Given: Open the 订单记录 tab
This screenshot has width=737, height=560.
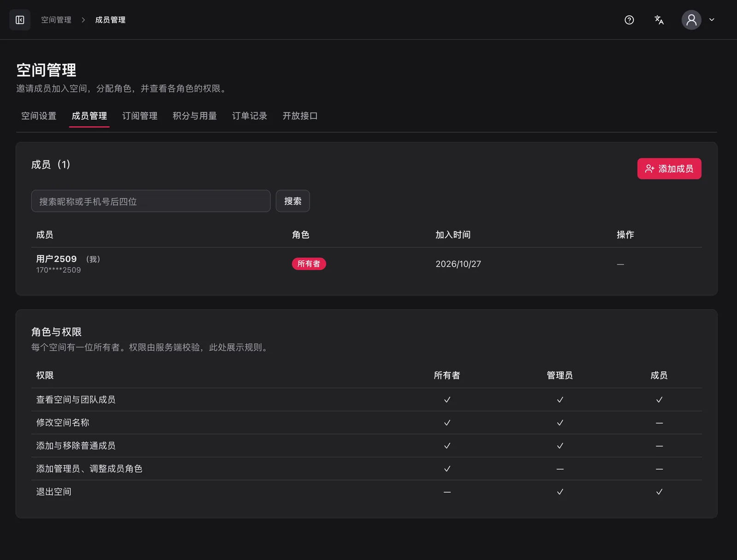Looking at the screenshot, I should click(250, 116).
